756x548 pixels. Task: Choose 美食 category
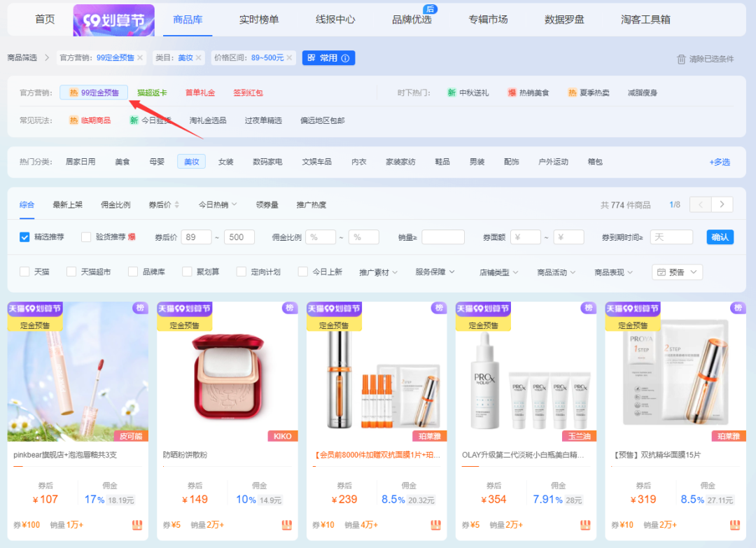click(x=122, y=162)
